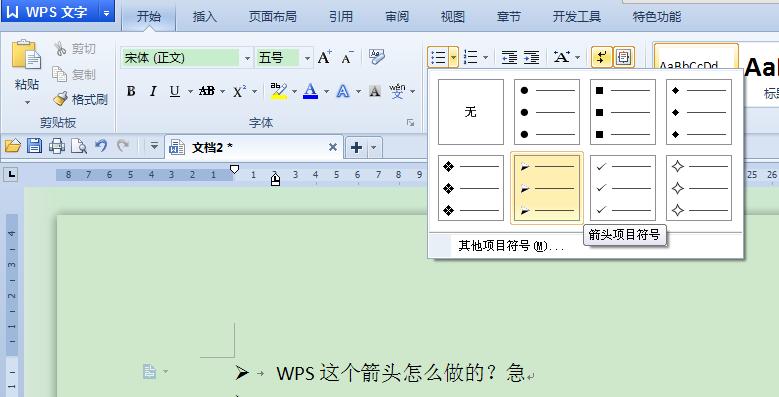This screenshot has width=779, height=397.
Task: Select checkmark bullet style
Action: (x=623, y=188)
